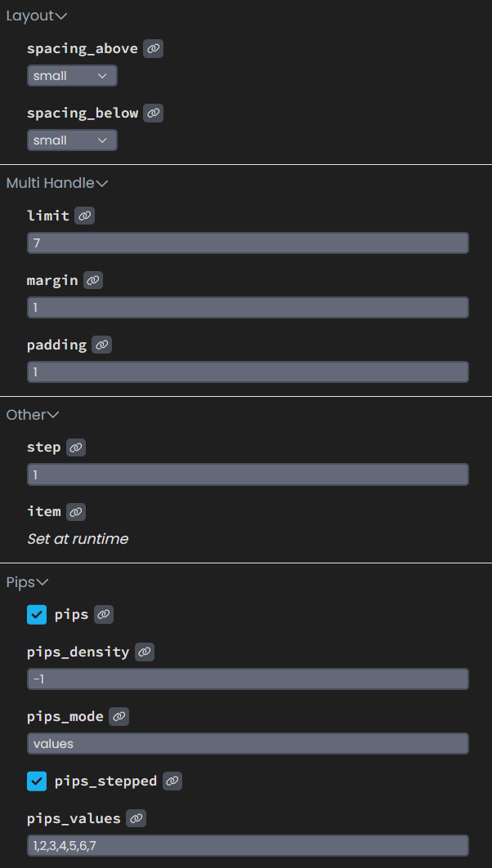Collapse the Layout section
Viewport: 492px width, 868px height.
37,15
